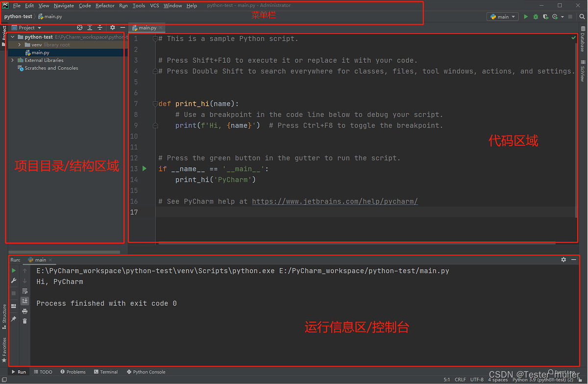
Task: Follow the jetbrains.com/help/pycharm link
Action: (335, 202)
